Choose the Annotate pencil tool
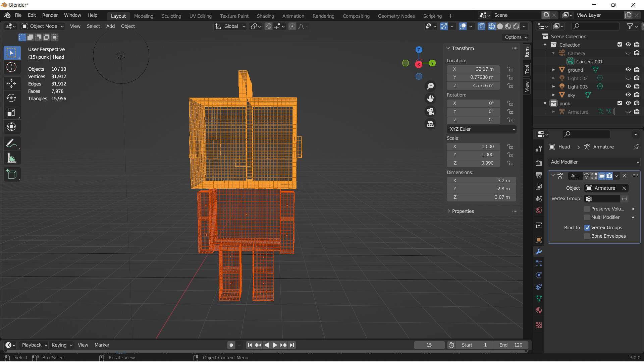Image resolution: width=644 pixels, height=362 pixels. [x=11, y=143]
